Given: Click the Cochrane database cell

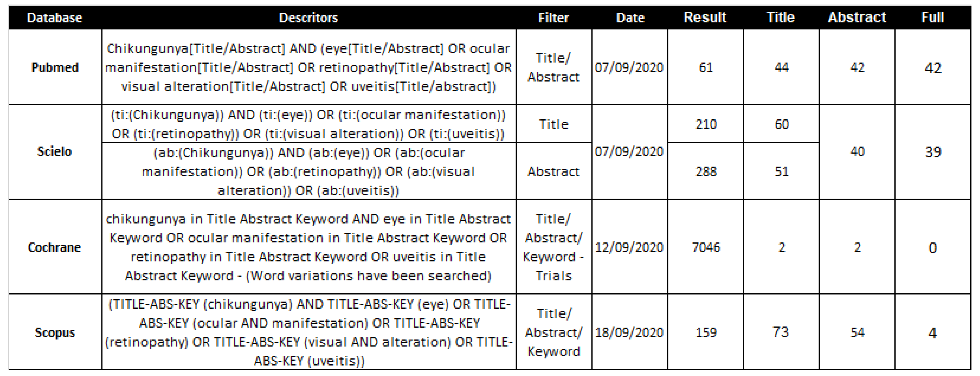Looking at the screenshot, I should point(54,247).
